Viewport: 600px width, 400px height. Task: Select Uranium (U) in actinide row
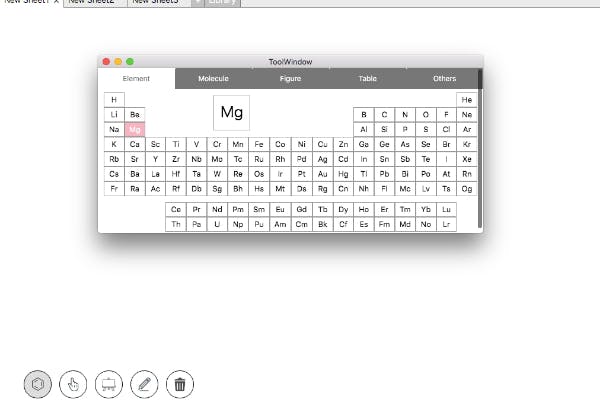(x=217, y=225)
